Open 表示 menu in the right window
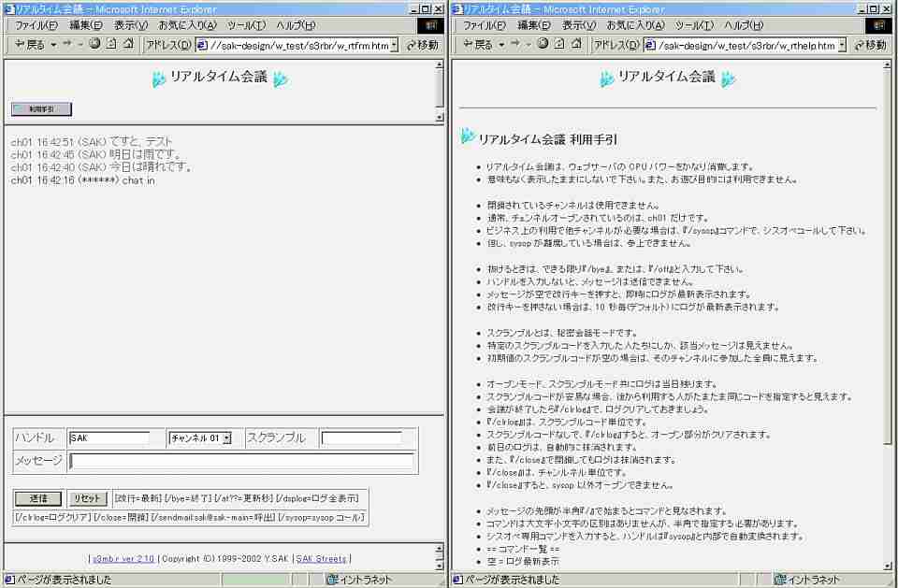The width and height of the screenshot is (898, 588). pyautogui.click(x=578, y=25)
